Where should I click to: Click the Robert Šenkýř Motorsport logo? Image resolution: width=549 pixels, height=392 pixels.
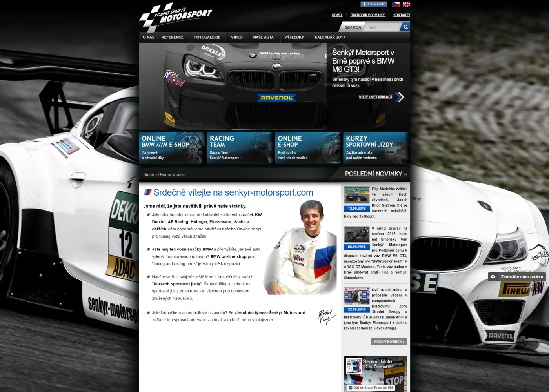[175, 16]
